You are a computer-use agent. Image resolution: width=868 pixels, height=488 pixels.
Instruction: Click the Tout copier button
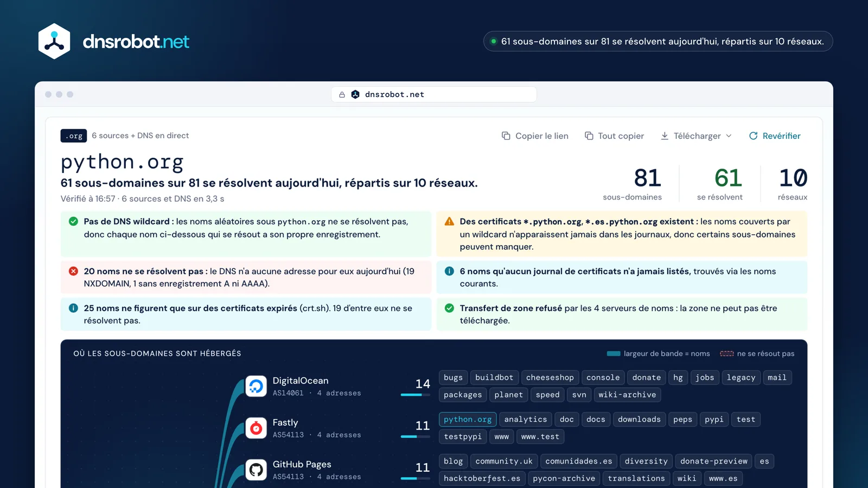[614, 136]
